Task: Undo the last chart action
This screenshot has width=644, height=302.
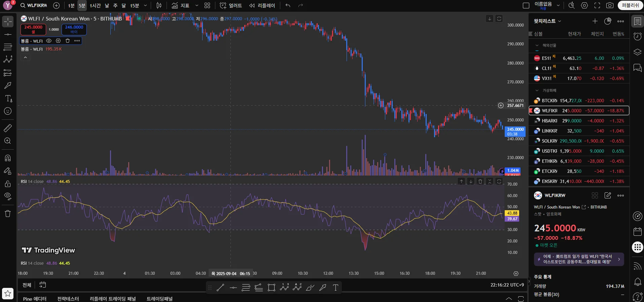Action: (288, 5)
